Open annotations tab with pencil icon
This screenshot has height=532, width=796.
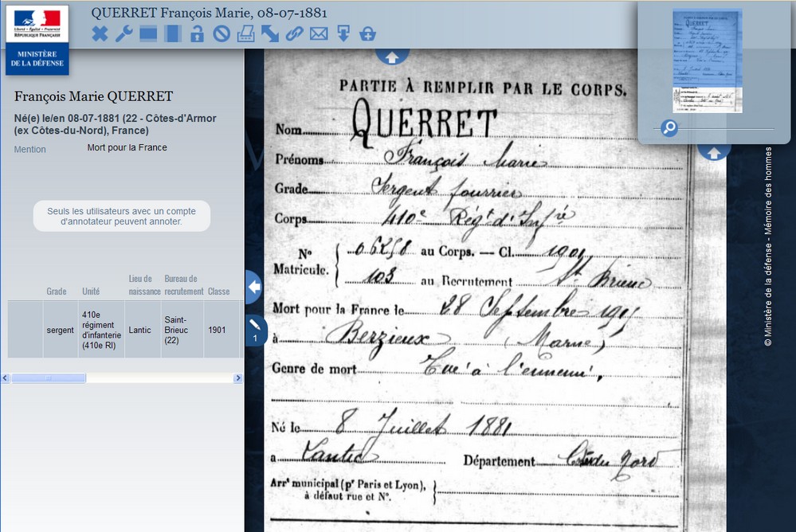point(254,328)
